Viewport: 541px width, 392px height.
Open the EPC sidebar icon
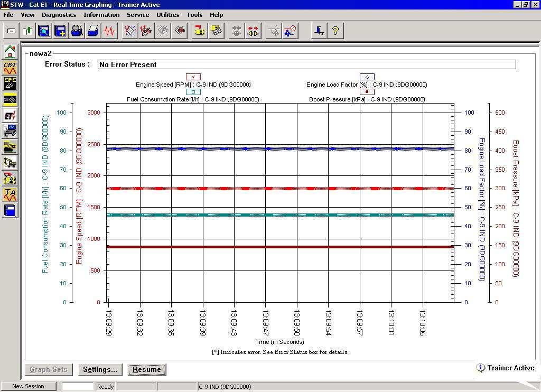click(10, 83)
